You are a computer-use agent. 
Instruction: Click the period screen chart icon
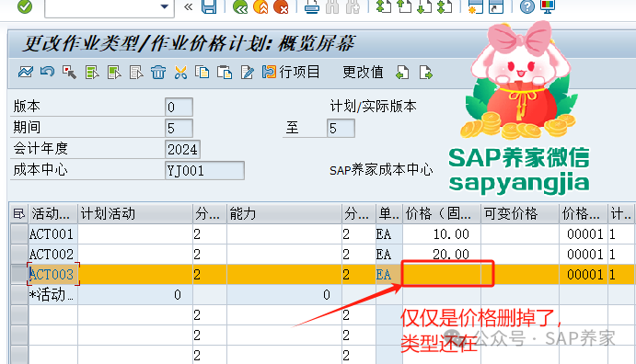[x=26, y=73]
